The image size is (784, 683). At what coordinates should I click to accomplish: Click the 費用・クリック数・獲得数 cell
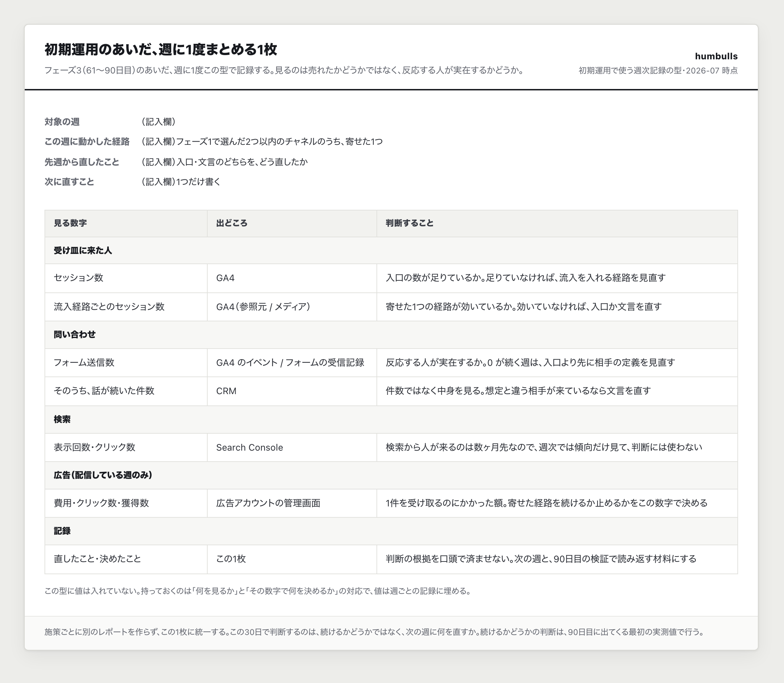[126, 504]
